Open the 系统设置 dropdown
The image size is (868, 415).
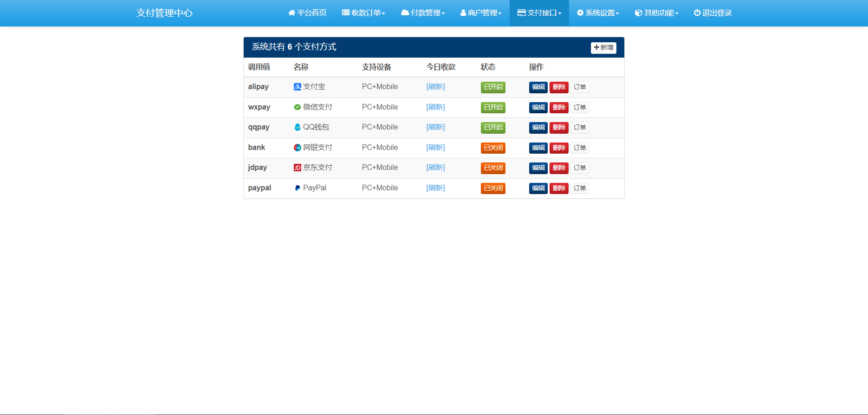598,13
